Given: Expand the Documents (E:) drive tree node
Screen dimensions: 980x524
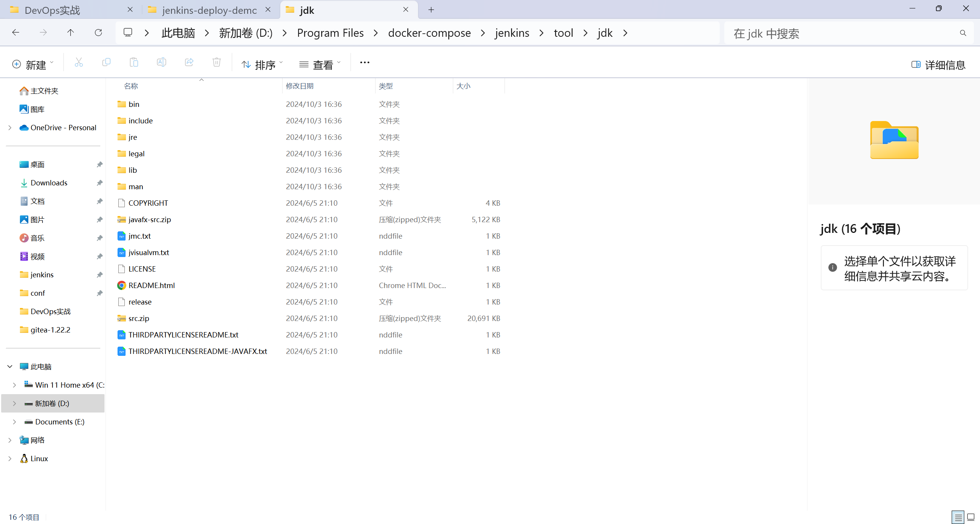Looking at the screenshot, I should [x=15, y=422].
